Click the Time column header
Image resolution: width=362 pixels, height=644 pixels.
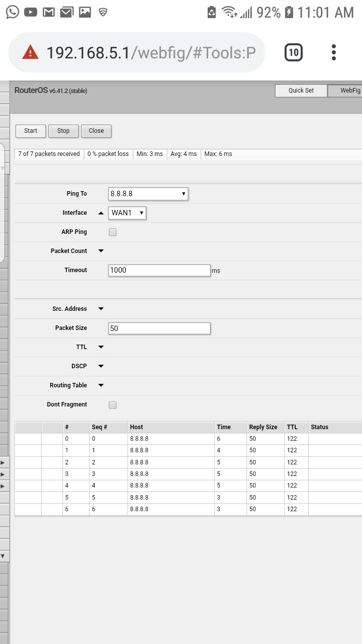coord(230,427)
